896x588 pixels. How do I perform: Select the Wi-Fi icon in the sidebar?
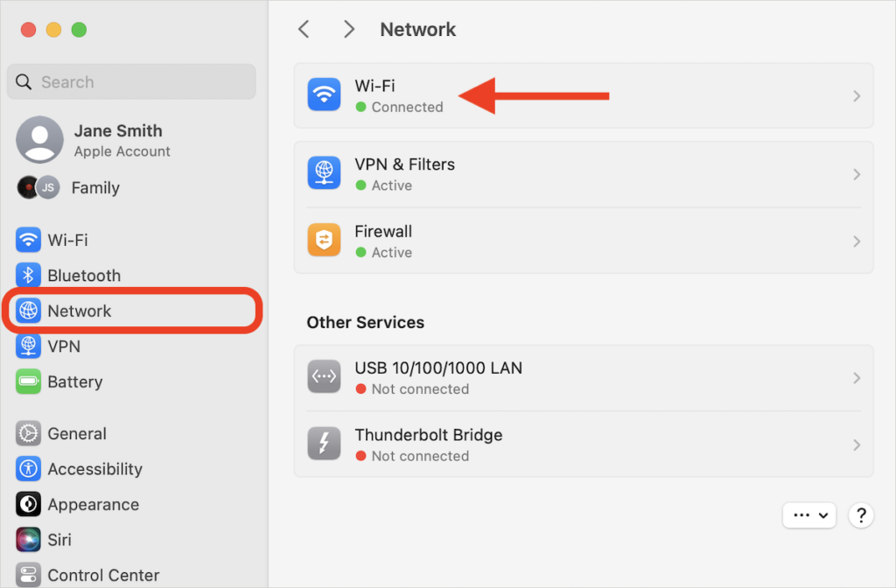coord(27,239)
